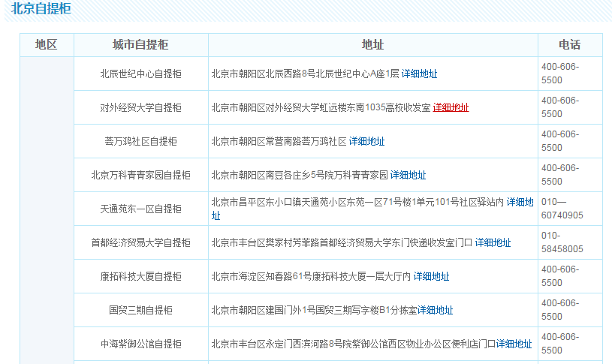Open 详细地址 link for 万科青青家园 address

(408, 175)
